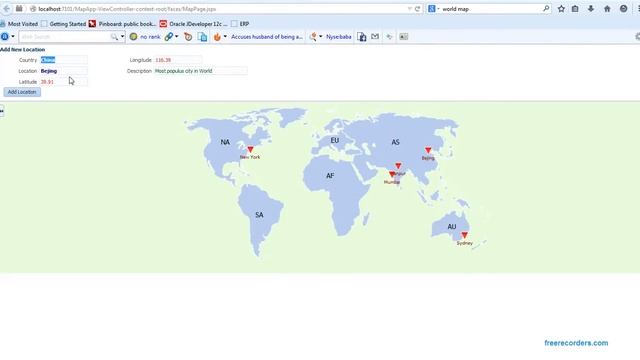This screenshot has height=360, width=640.
Task: Click the chain link toolbar icon
Action: click(169, 37)
